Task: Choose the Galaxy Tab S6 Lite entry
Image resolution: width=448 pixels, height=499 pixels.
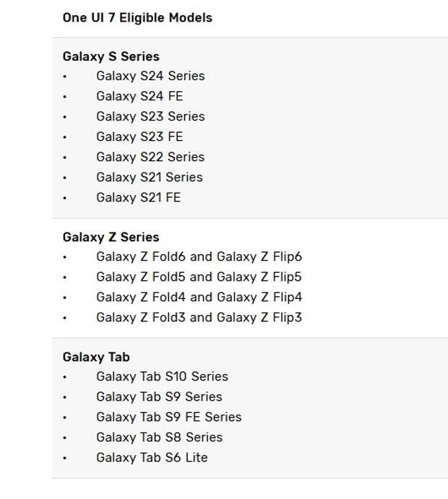Action: pyautogui.click(x=152, y=458)
